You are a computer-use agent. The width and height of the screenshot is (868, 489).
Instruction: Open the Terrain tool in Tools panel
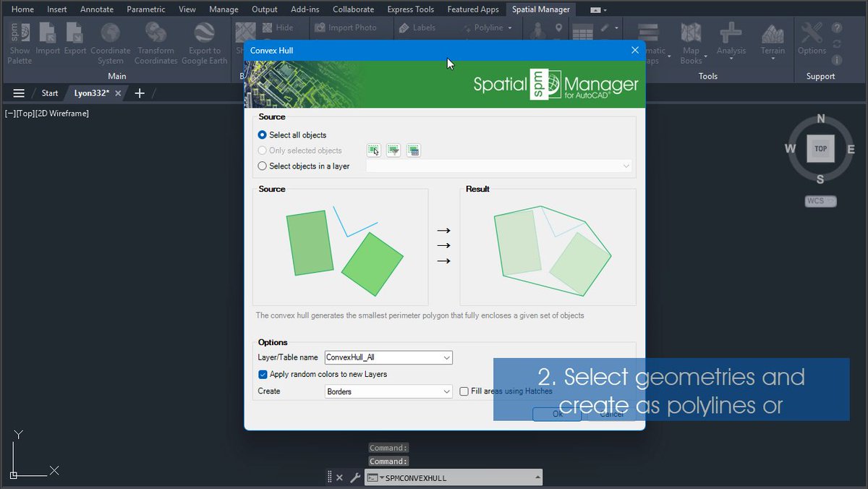(773, 41)
